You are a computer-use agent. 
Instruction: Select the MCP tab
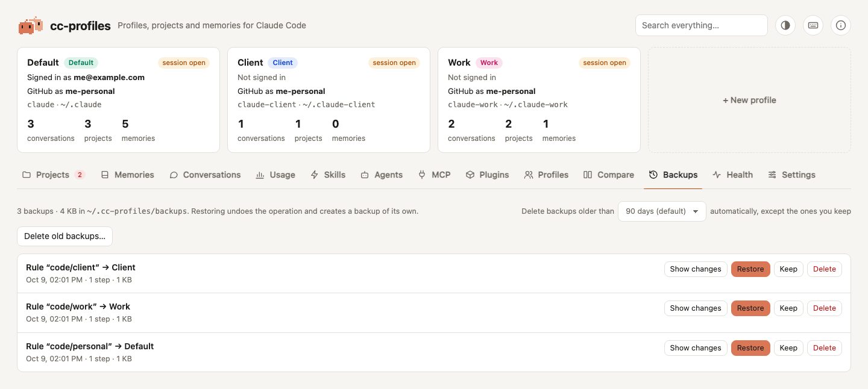[434, 175]
